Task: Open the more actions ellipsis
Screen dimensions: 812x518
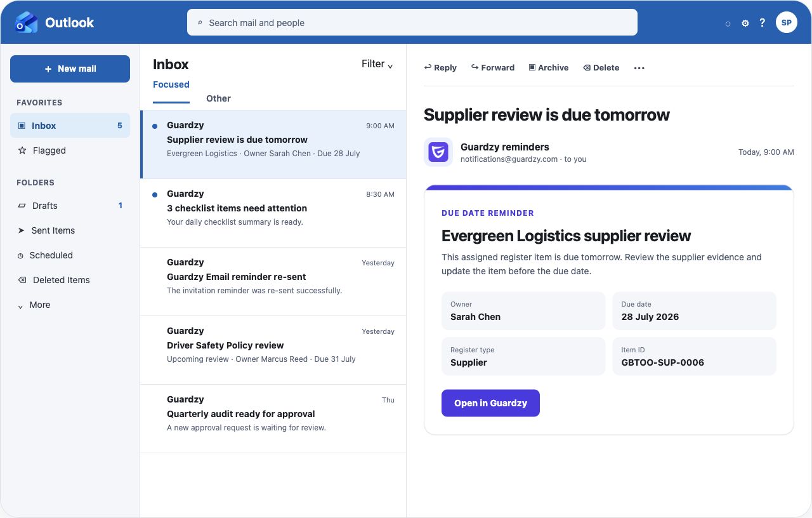Action: (639, 68)
